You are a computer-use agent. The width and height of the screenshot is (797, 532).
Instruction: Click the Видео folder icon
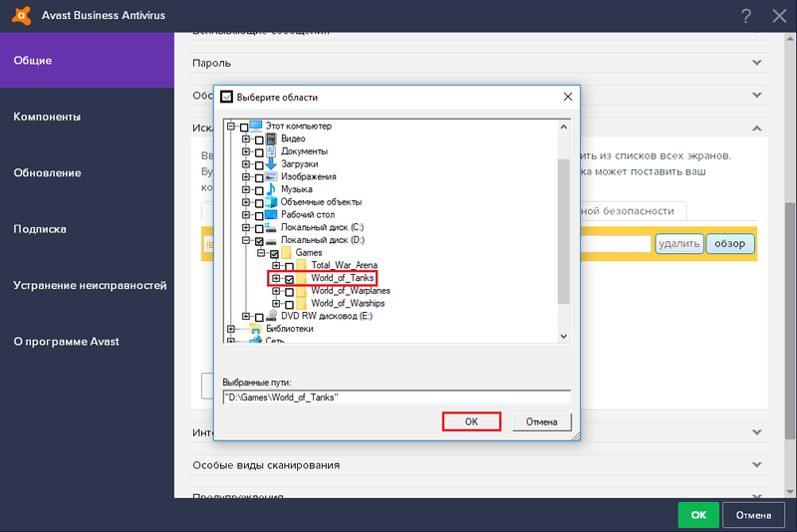pyautogui.click(x=271, y=138)
